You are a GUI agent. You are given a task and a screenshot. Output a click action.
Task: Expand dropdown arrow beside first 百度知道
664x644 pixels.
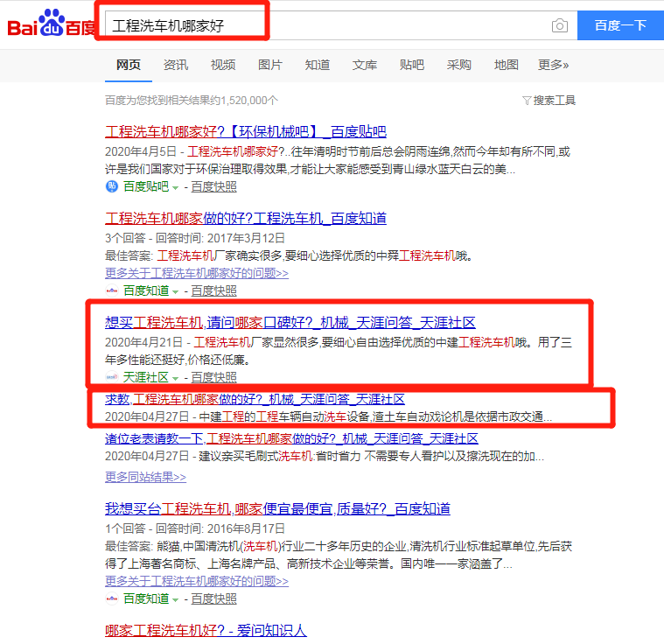(x=175, y=292)
